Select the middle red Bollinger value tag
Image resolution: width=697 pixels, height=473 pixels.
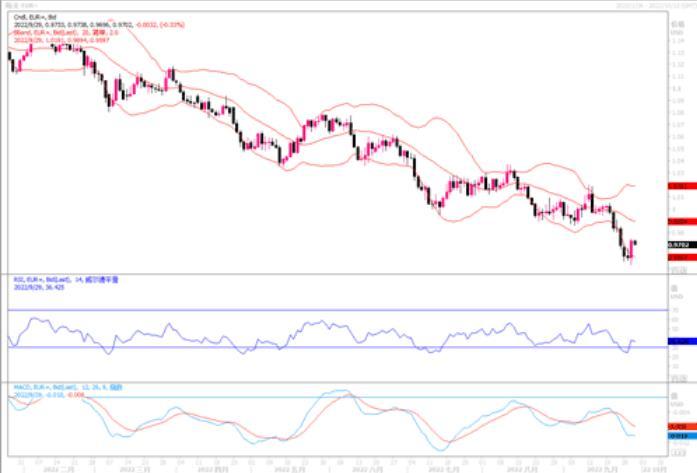(678, 221)
